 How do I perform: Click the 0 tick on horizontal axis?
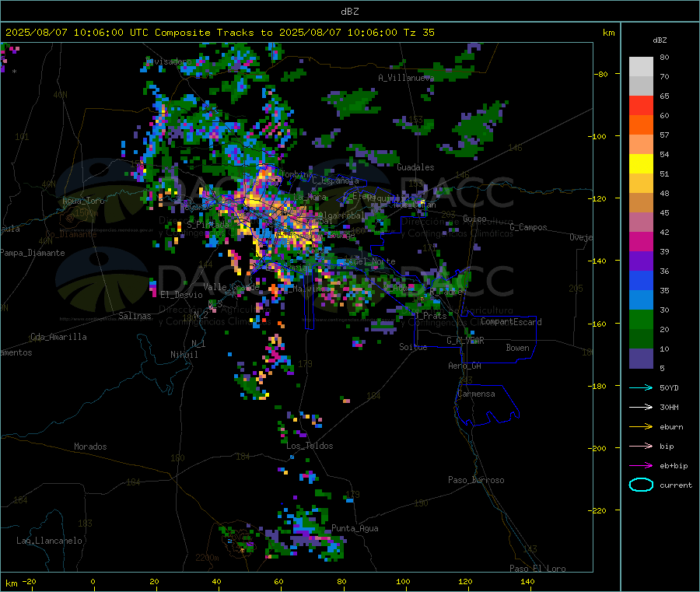click(x=93, y=581)
